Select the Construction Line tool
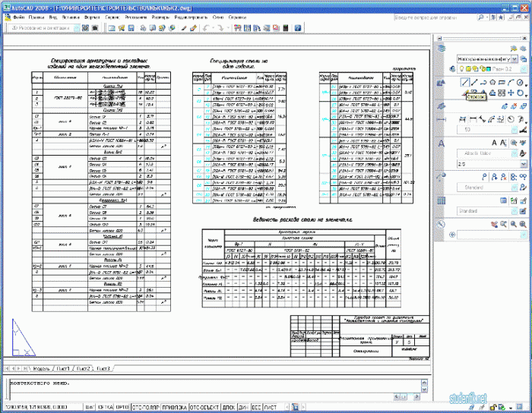 (x=474, y=82)
